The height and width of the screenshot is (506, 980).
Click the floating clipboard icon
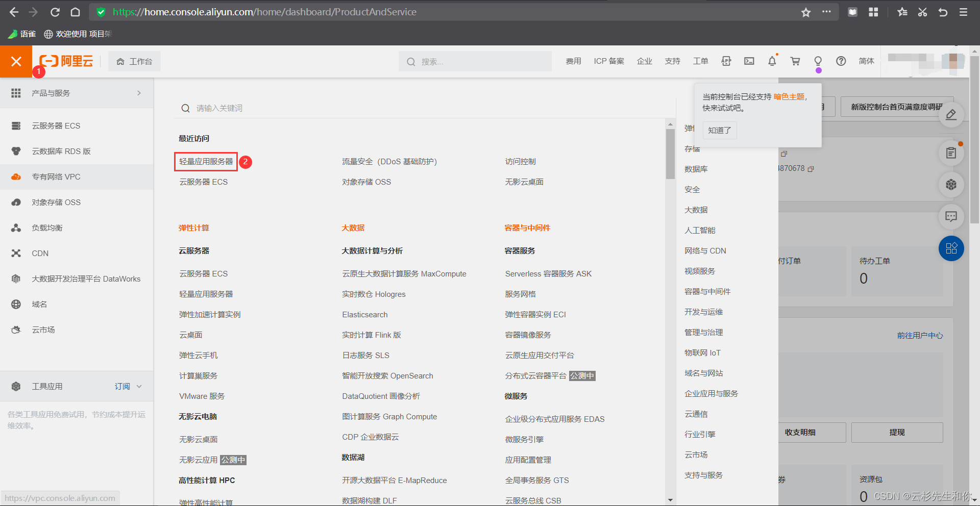coord(951,153)
